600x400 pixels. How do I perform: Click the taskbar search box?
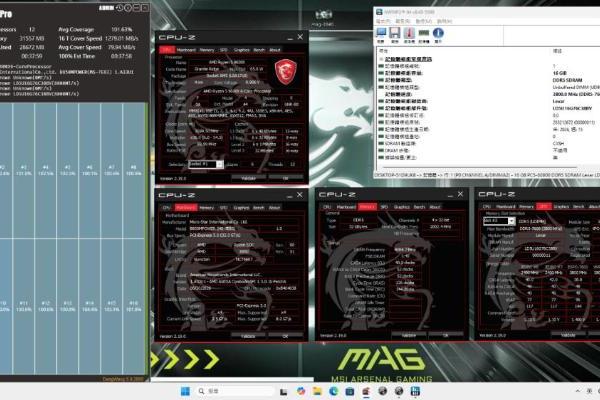pyautogui.click(x=235, y=391)
